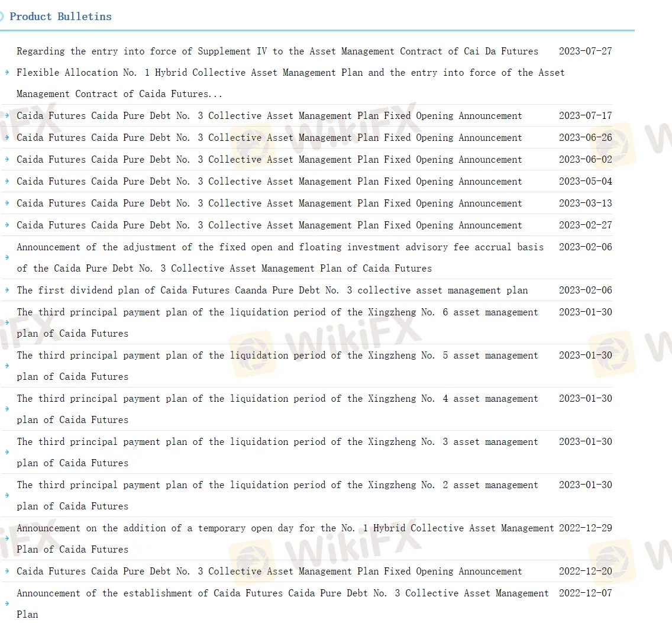The image size is (672, 623).
Task: Open the temporary open day announcement
Action: tap(285, 539)
